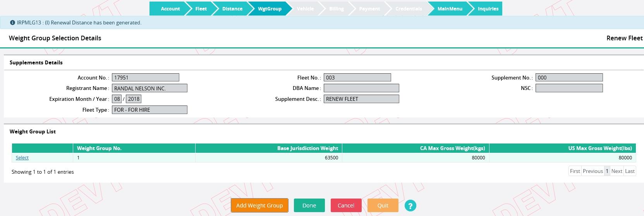Open the Distance step tab

tap(232, 9)
